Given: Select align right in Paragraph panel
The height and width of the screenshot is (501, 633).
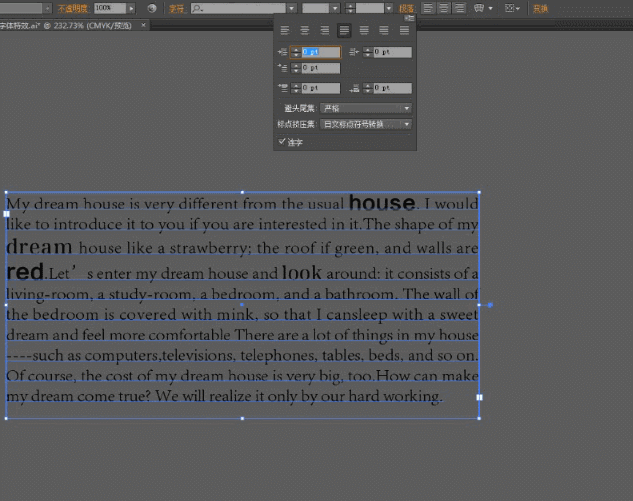Looking at the screenshot, I should tap(325, 30).
